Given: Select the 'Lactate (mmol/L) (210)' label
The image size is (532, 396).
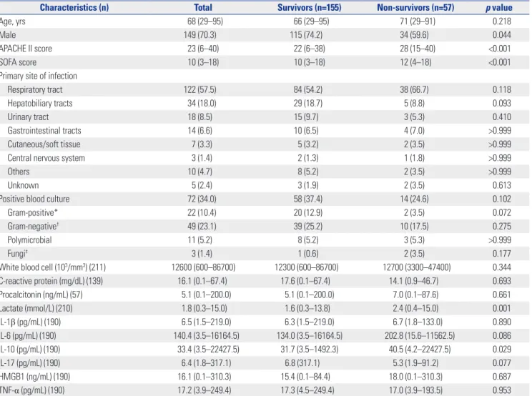Looking at the screenshot, I should (36, 309).
